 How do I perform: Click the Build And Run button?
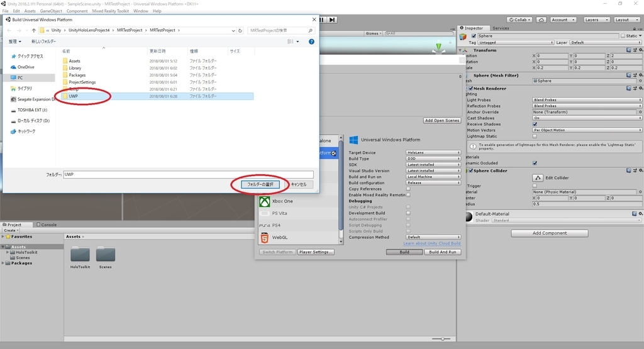442,252
